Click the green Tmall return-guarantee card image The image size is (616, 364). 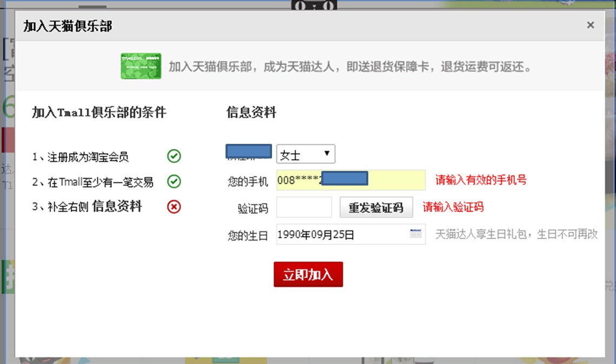[x=141, y=66]
